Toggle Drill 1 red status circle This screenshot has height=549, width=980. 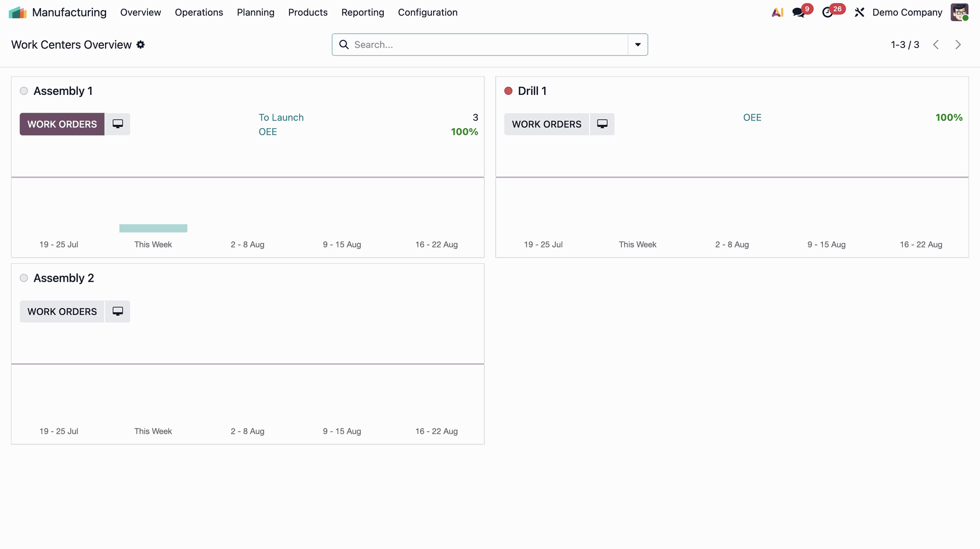(508, 91)
